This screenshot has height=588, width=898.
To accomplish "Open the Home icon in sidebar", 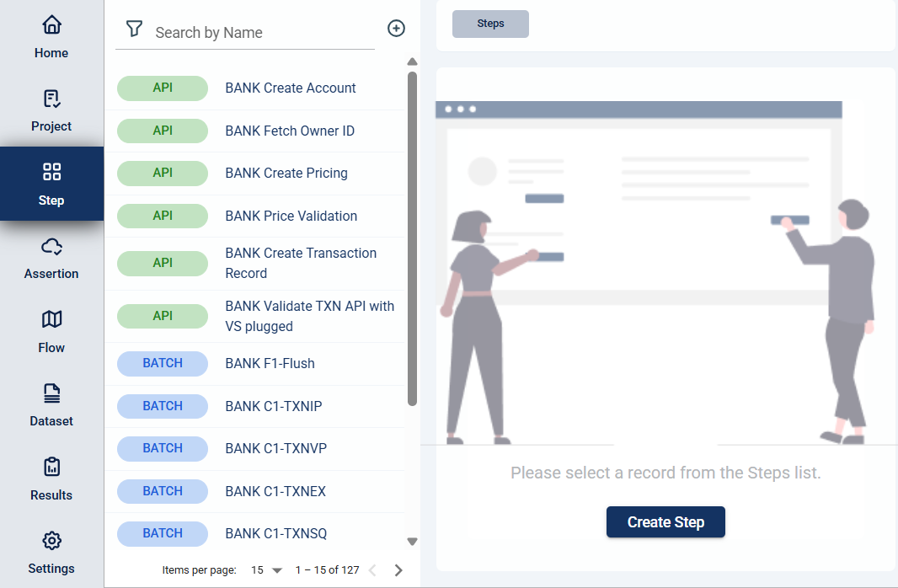I will [x=51, y=25].
